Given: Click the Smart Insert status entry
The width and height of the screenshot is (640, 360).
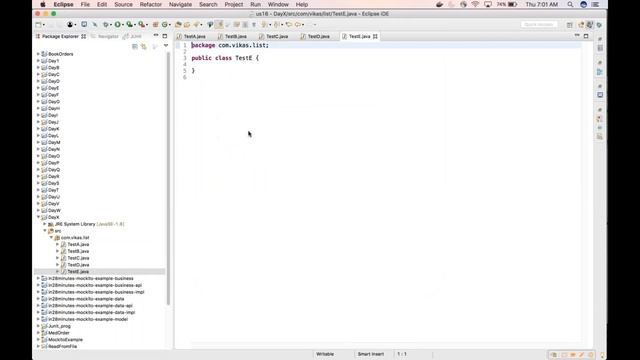Looking at the screenshot, I should coord(371,354).
